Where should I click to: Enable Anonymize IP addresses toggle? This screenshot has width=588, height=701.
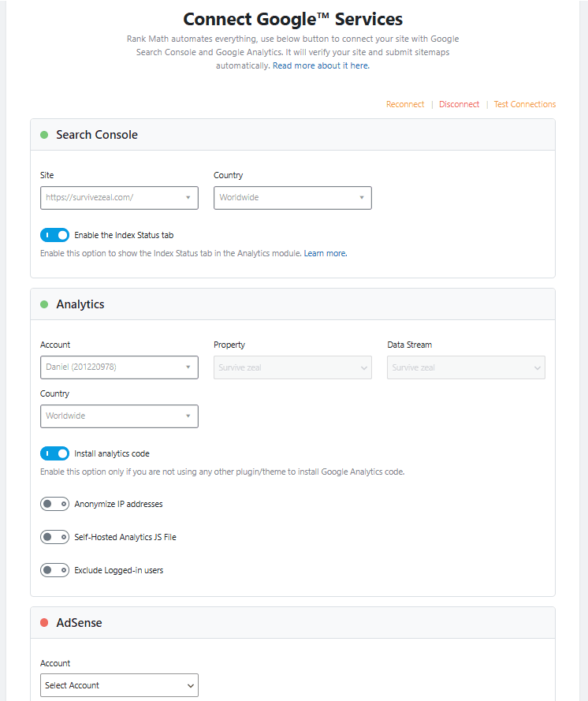(54, 504)
